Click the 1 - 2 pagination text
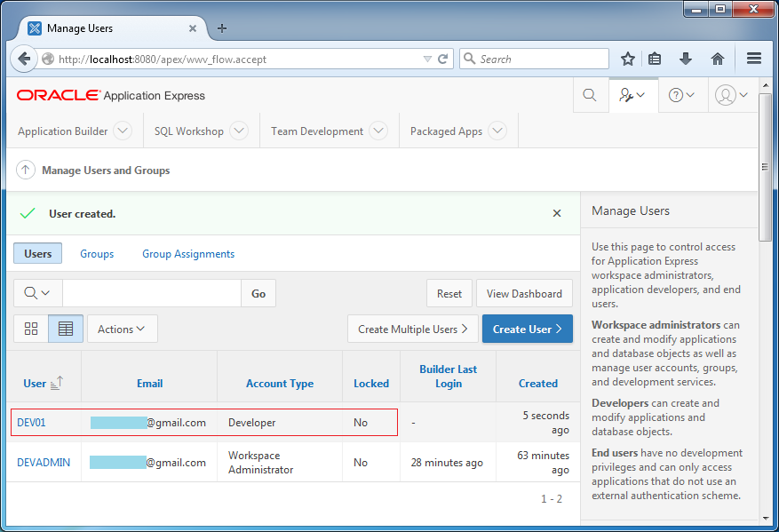 coord(552,499)
